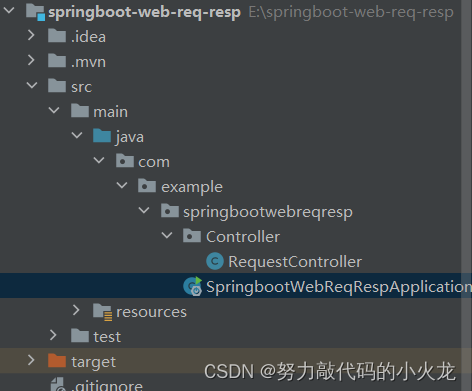Click the RequestController class icon
The width and height of the screenshot is (472, 391).
(x=215, y=261)
